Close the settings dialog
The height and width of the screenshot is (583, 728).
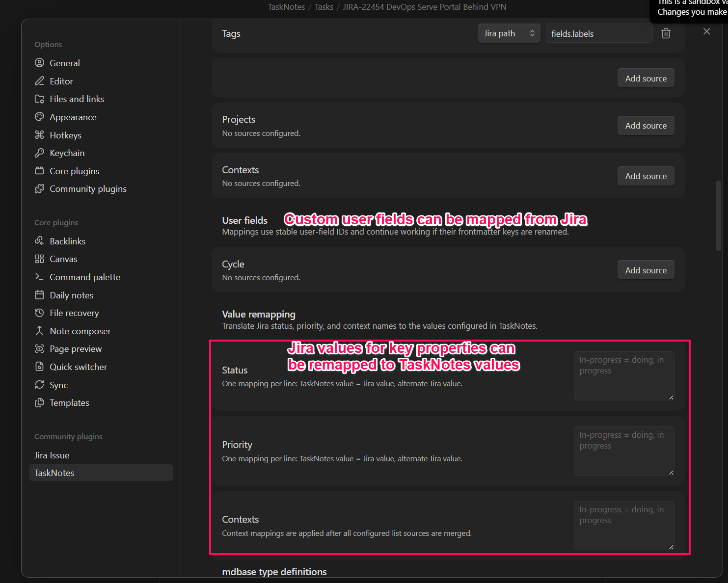click(706, 31)
